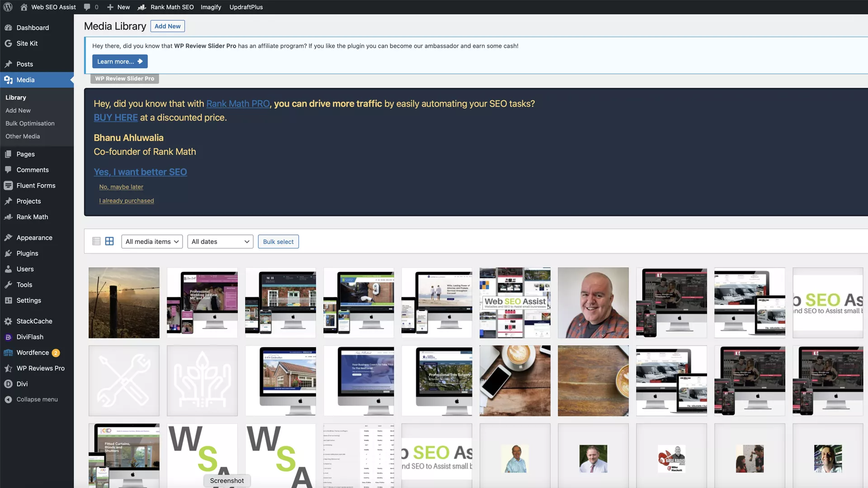Screen dimensions: 868x488
Task: Click the Fluent Forms icon in sidebar
Action: (8, 185)
